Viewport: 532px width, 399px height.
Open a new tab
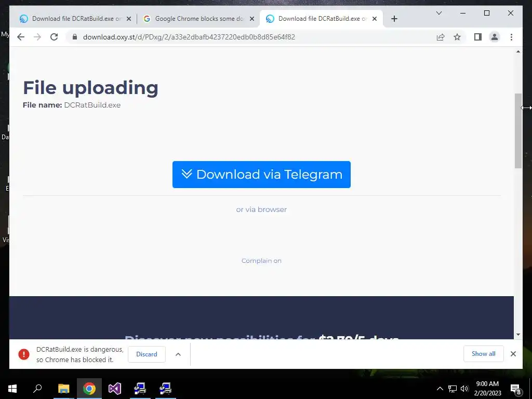coord(394,19)
